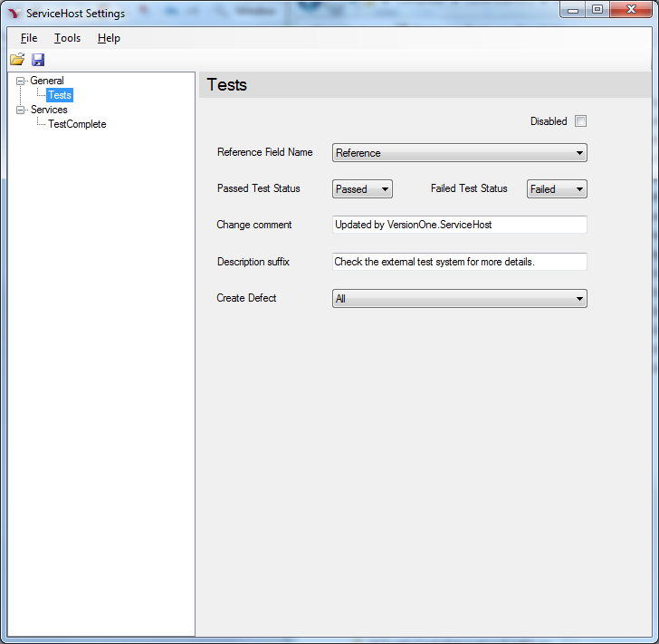Toggle the Disabled checkbox
Image resolution: width=659 pixels, height=644 pixels.
coord(580,121)
